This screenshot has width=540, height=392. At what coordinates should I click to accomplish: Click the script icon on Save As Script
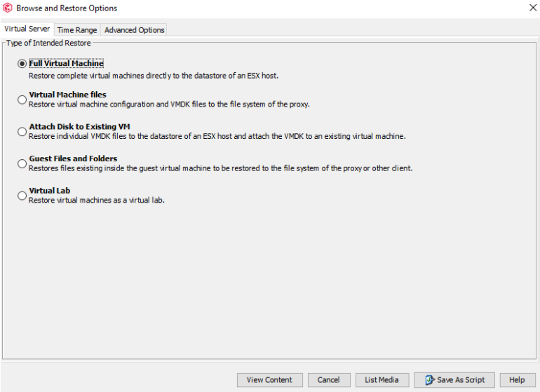[x=430, y=380]
